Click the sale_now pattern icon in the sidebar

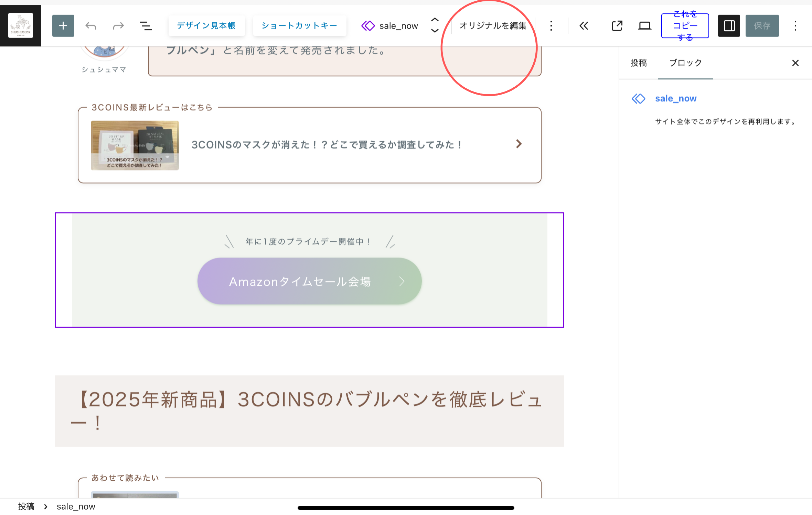639,99
